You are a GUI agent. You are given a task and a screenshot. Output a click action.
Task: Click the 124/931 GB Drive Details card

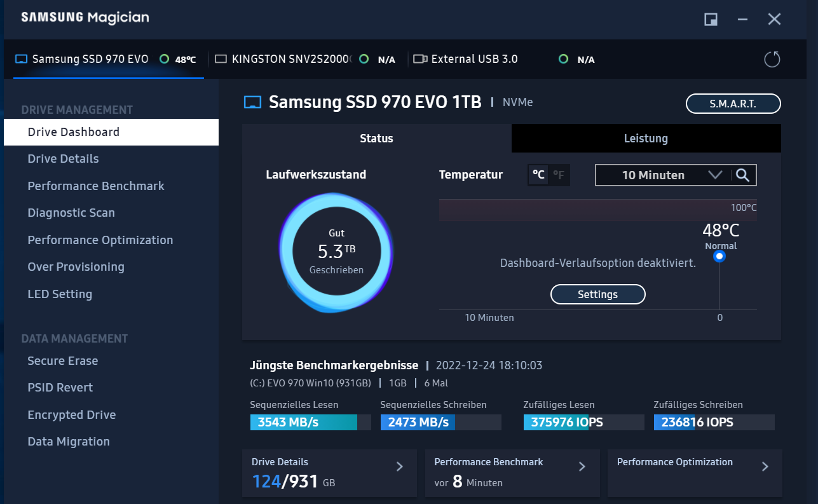329,473
